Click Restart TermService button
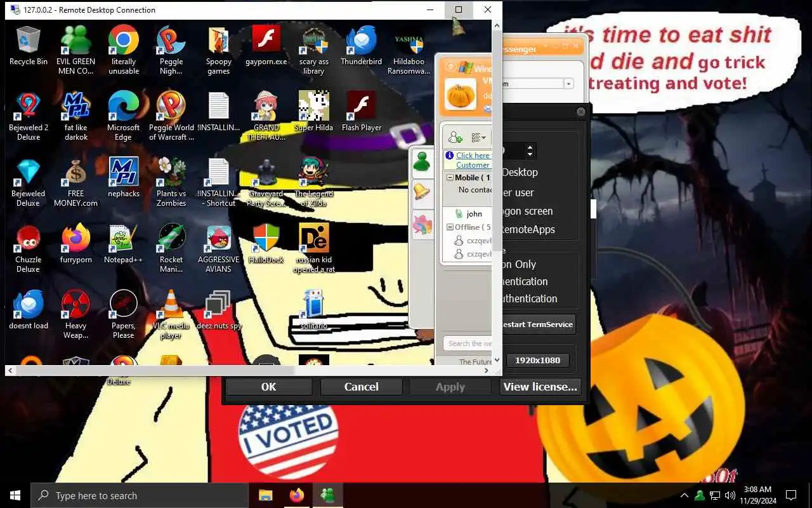This screenshot has width=812, height=508. tap(538, 324)
